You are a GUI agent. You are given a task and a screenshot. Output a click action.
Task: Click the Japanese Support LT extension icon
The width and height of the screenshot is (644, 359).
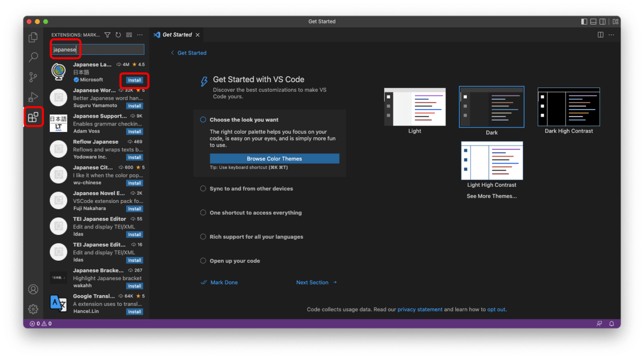[58, 123]
